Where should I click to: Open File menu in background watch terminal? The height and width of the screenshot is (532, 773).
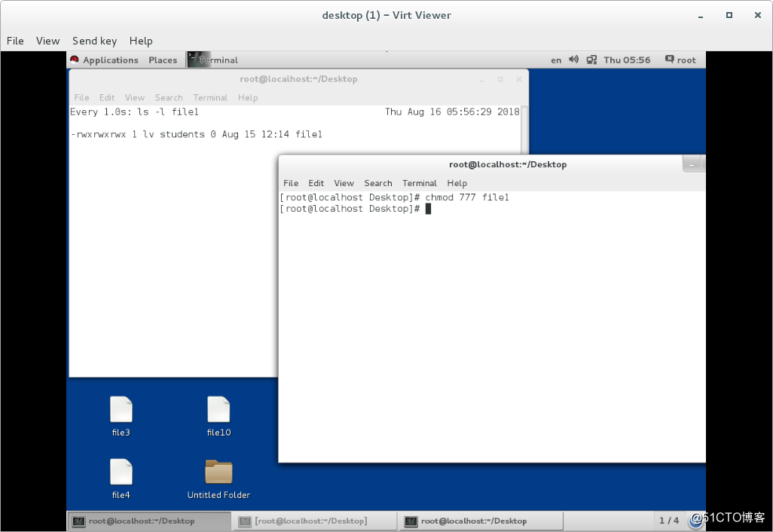tap(82, 98)
